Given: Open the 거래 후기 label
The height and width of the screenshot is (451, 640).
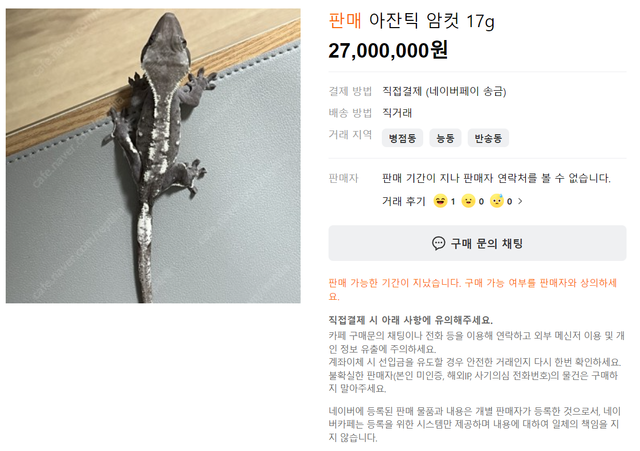Looking at the screenshot, I should [x=403, y=201].
